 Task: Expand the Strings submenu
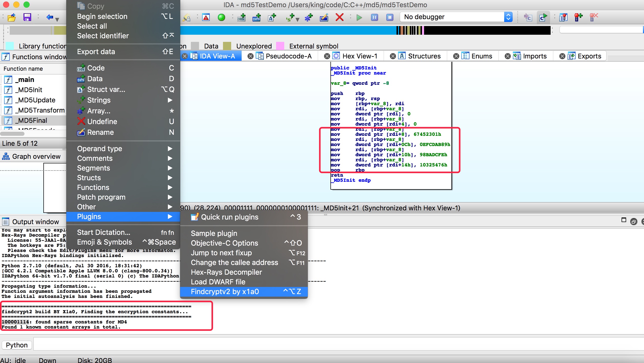tap(123, 100)
